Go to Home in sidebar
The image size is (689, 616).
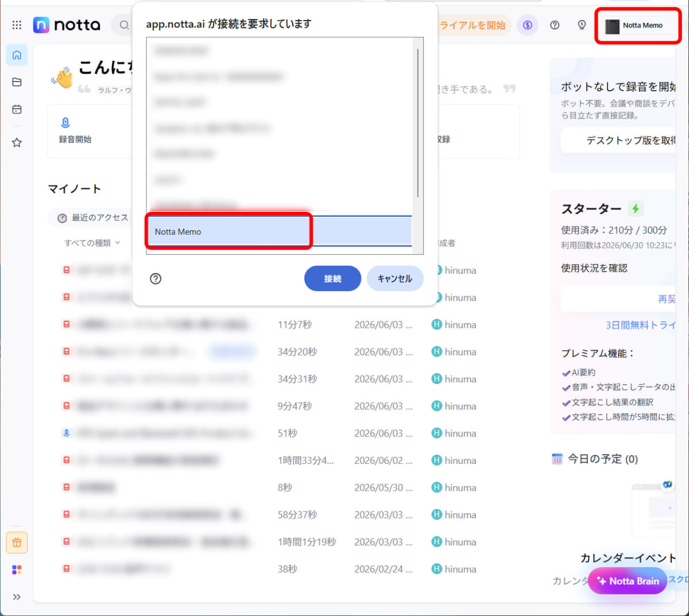click(17, 55)
